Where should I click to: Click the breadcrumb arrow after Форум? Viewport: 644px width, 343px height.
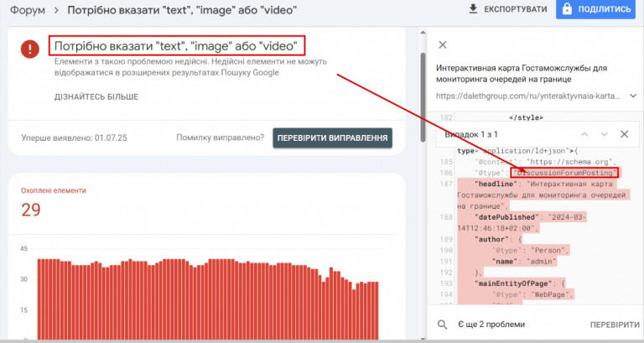[x=57, y=10]
